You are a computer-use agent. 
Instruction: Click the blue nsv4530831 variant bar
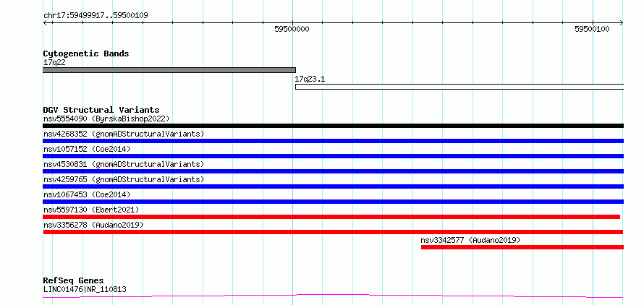[334, 171]
